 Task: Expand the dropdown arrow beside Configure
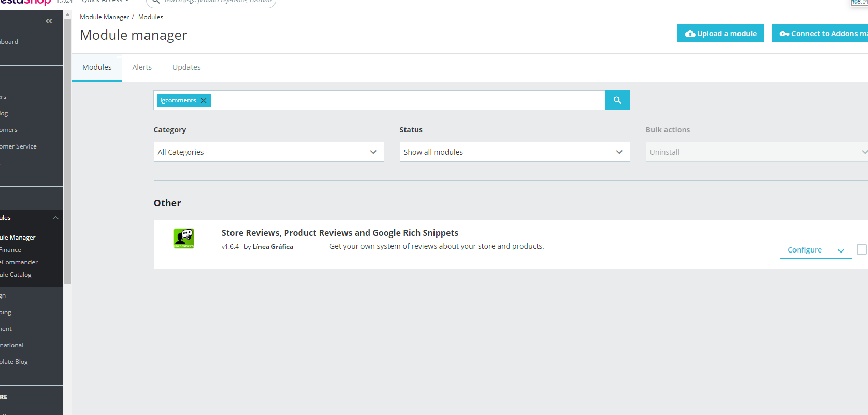841,250
